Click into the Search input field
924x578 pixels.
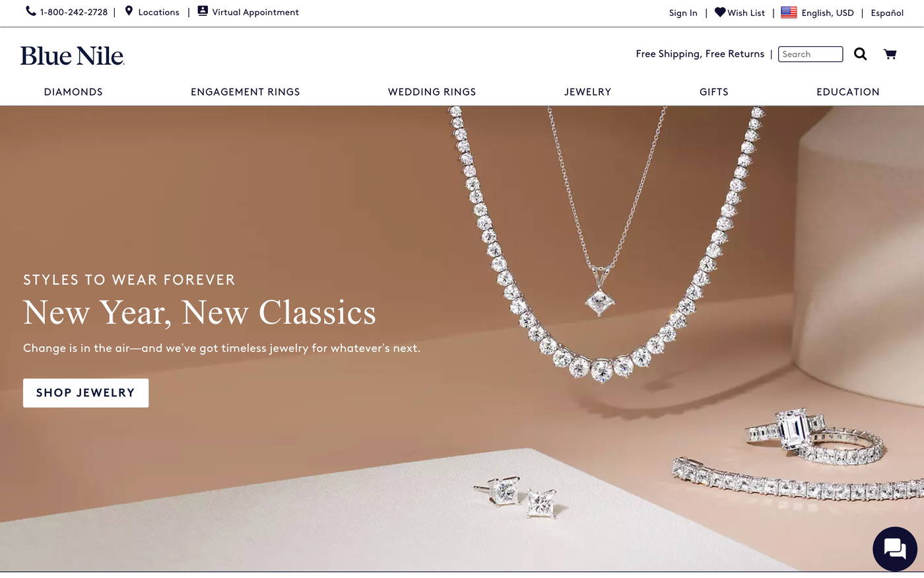tap(810, 54)
